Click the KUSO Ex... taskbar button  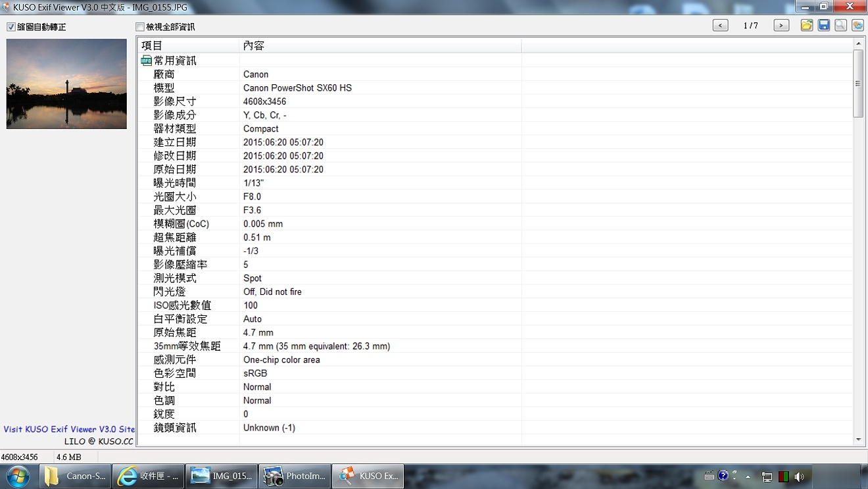[368, 476]
